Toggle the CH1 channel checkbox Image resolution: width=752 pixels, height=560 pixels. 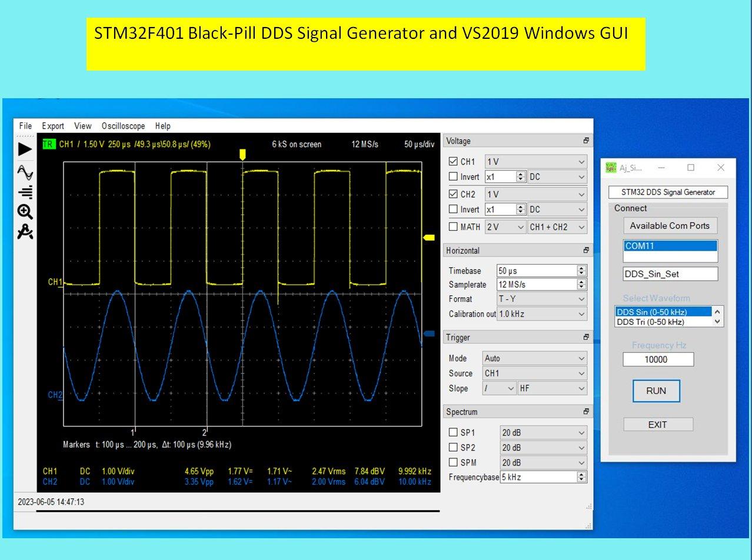tap(453, 161)
